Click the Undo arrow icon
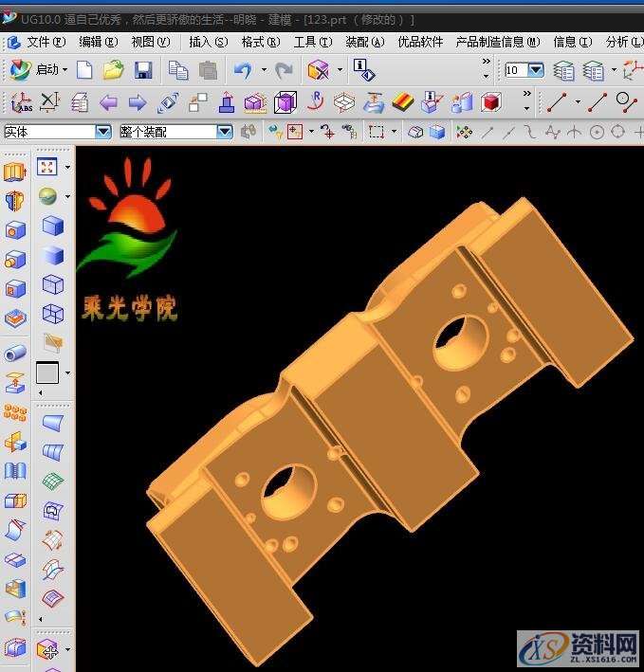Viewport: 644px width, 672px height. point(243,70)
